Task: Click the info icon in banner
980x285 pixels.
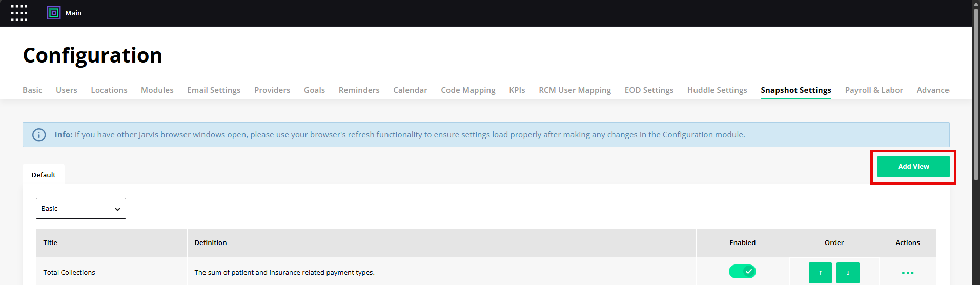Action: coord(39,135)
